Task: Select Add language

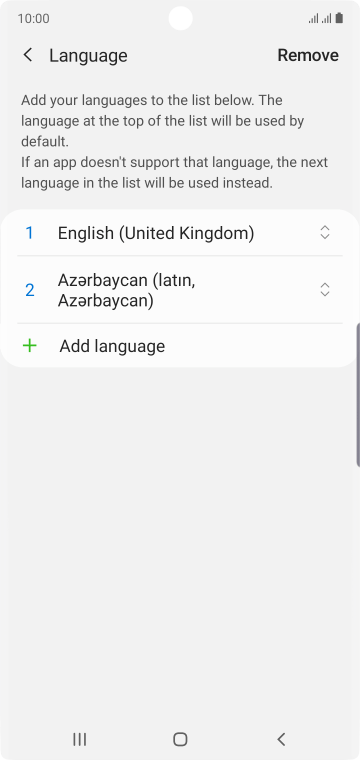Action: click(x=180, y=346)
